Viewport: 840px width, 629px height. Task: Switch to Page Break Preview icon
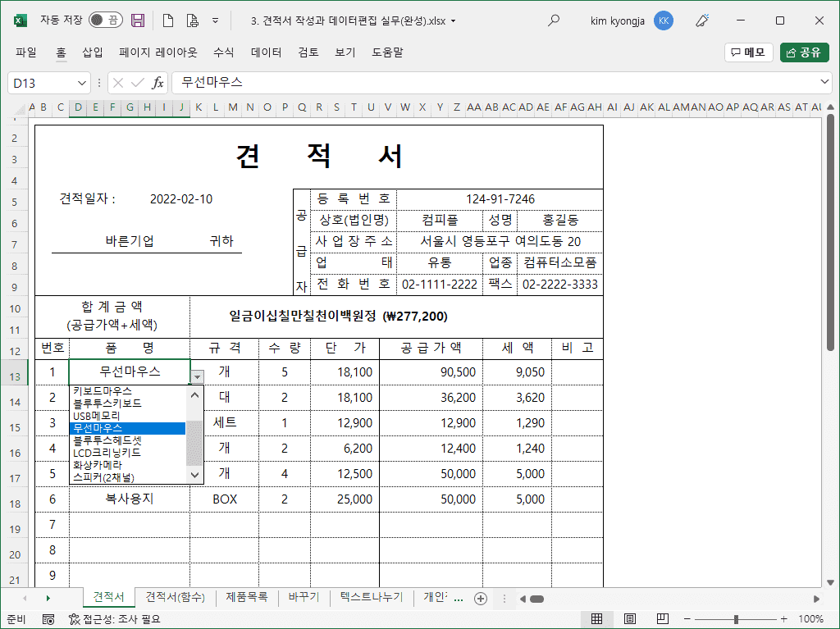pyautogui.click(x=661, y=618)
